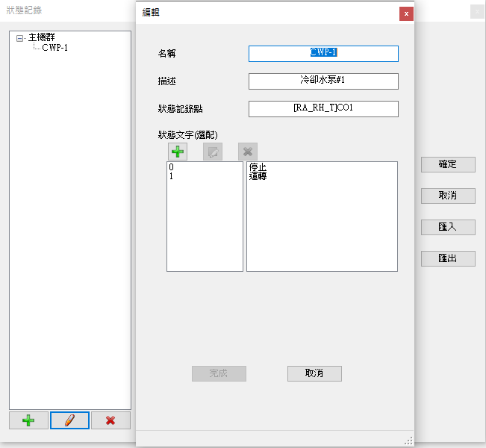Select the 運轉 status text entry
The width and height of the screenshot is (486, 448).
pyautogui.click(x=258, y=177)
